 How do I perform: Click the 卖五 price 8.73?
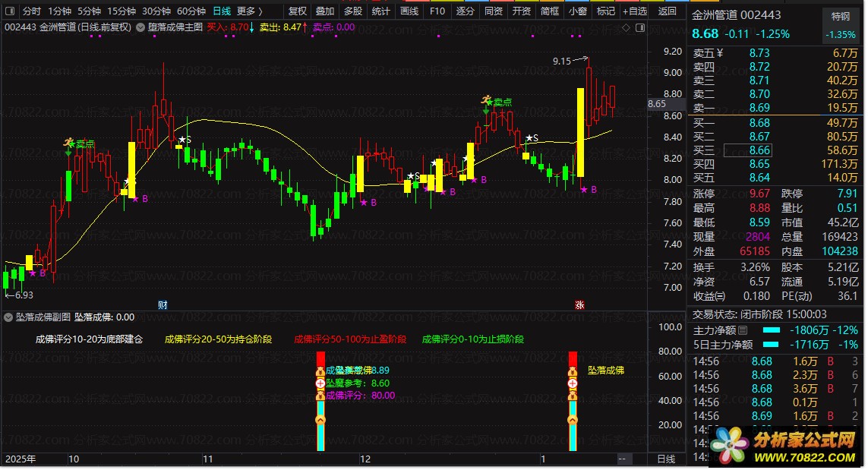tap(759, 53)
